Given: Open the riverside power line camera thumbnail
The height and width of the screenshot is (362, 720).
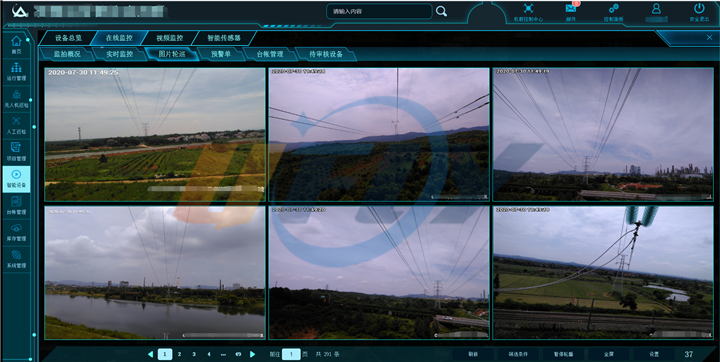Looking at the screenshot, I should tap(155, 272).
